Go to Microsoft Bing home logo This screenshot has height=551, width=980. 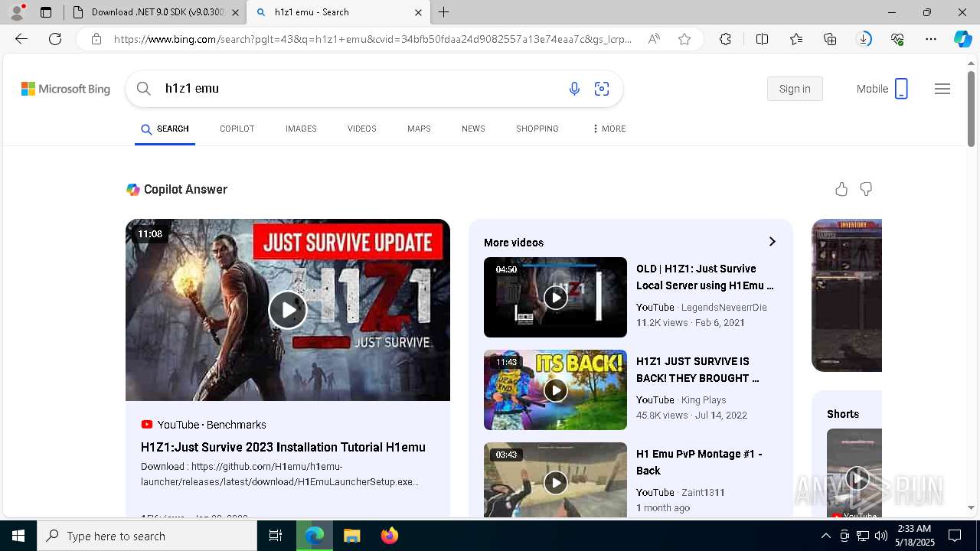pos(66,89)
